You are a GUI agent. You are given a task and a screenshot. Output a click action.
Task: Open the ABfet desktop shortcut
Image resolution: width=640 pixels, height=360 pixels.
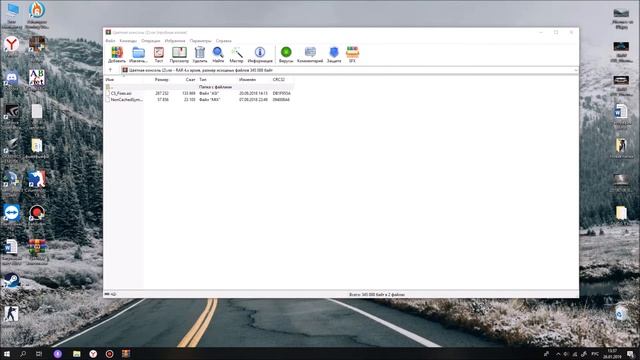(x=37, y=78)
